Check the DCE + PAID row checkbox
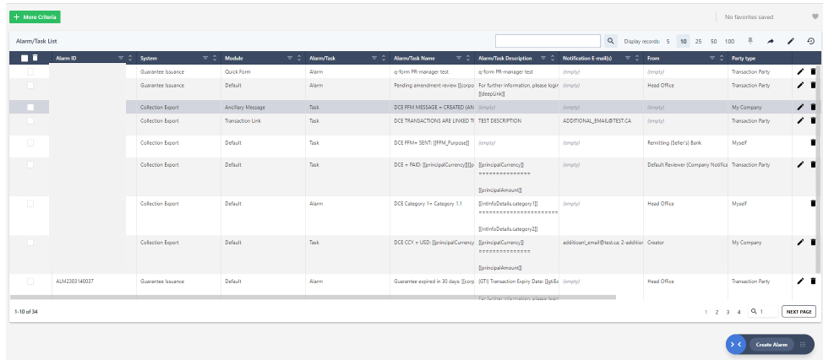Screen dimensions: 833x362 coord(30,165)
